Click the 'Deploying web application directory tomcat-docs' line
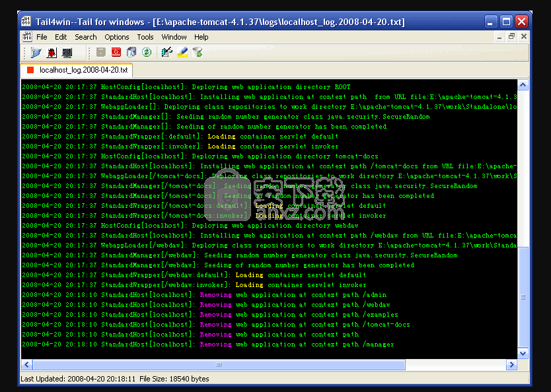This screenshot has width=551, height=392. coord(200,156)
